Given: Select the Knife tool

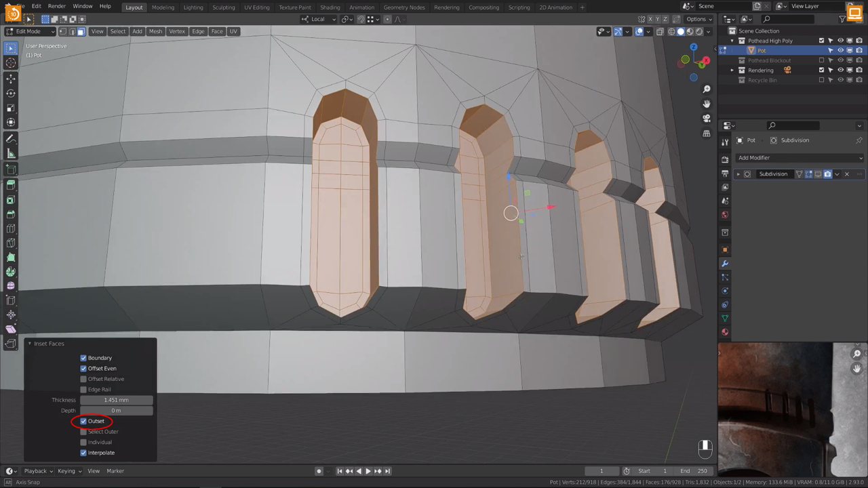Looking at the screenshot, I should pyautogui.click(x=11, y=243).
